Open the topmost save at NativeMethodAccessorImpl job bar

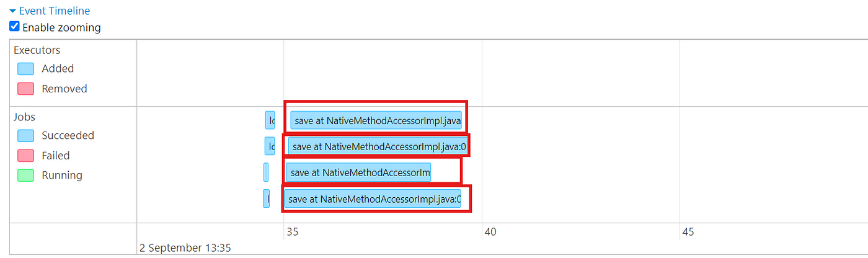point(376,121)
